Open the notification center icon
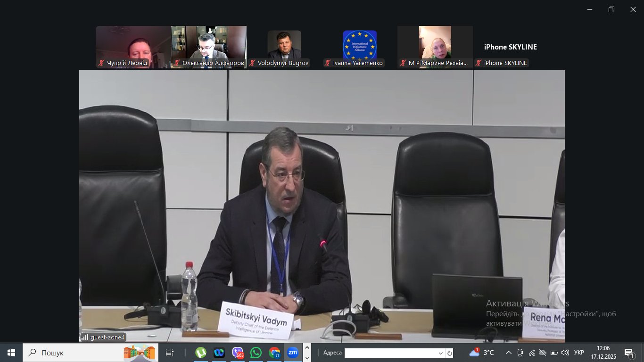The width and height of the screenshot is (644, 362). [629, 353]
